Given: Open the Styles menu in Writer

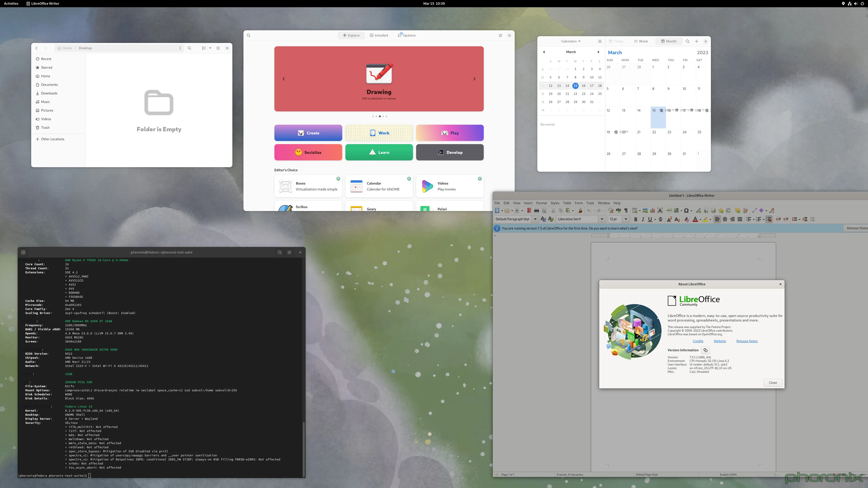Looking at the screenshot, I should click(x=555, y=203).
